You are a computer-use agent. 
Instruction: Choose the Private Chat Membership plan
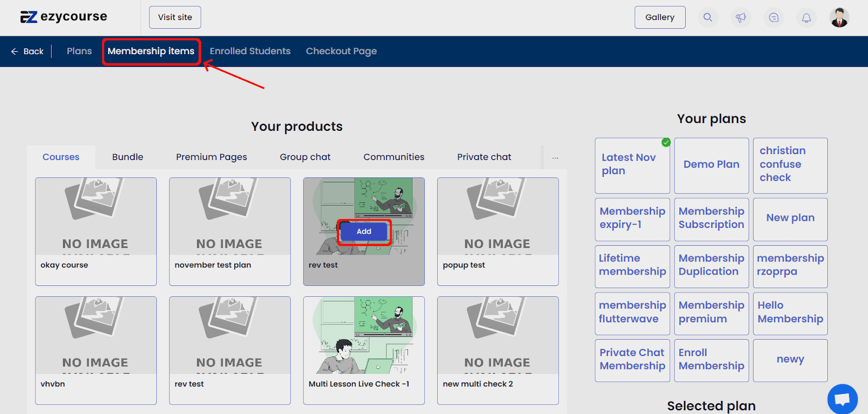click(633, 360)
